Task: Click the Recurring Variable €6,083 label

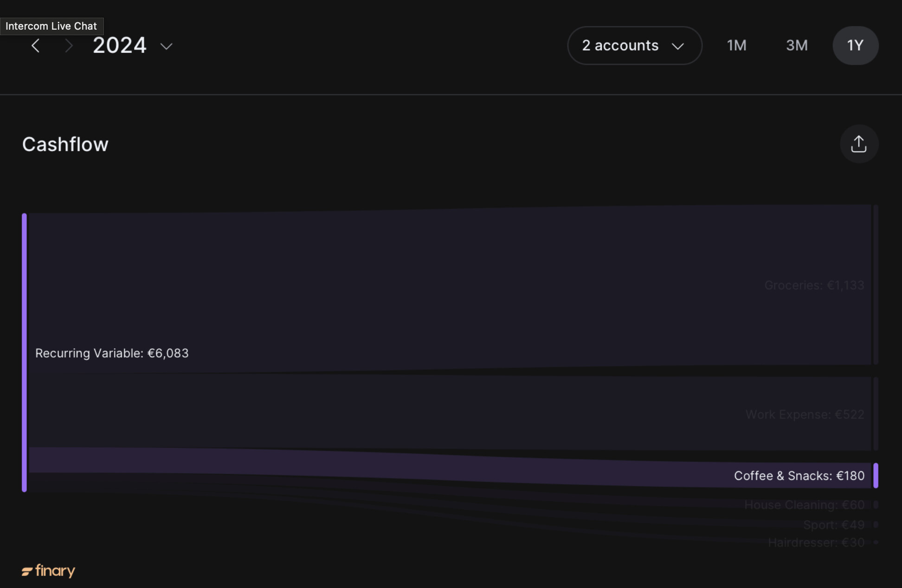Action: [x=112, y=353]
